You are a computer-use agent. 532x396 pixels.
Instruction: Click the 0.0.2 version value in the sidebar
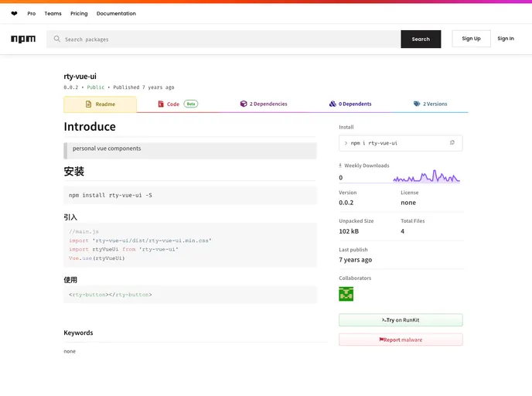346,203
